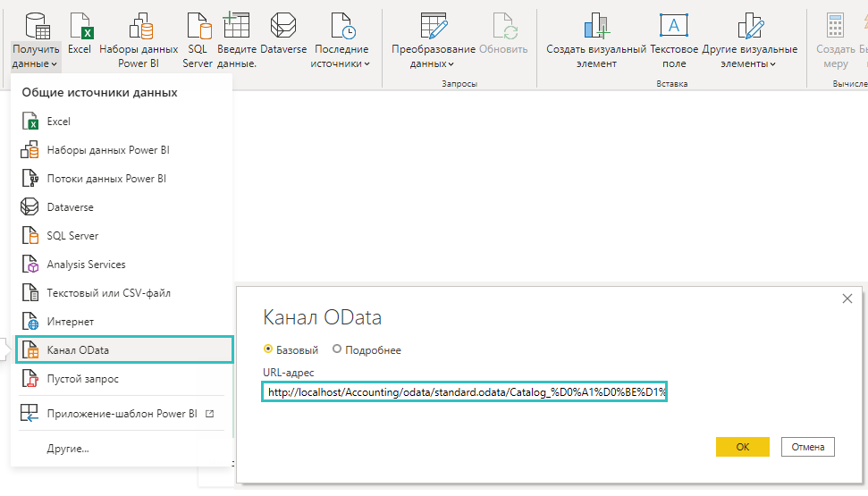The width and height of the screenshot is (868, 496).
Task: Select the Введите данные table icon
Action: [x=236, y=26]
